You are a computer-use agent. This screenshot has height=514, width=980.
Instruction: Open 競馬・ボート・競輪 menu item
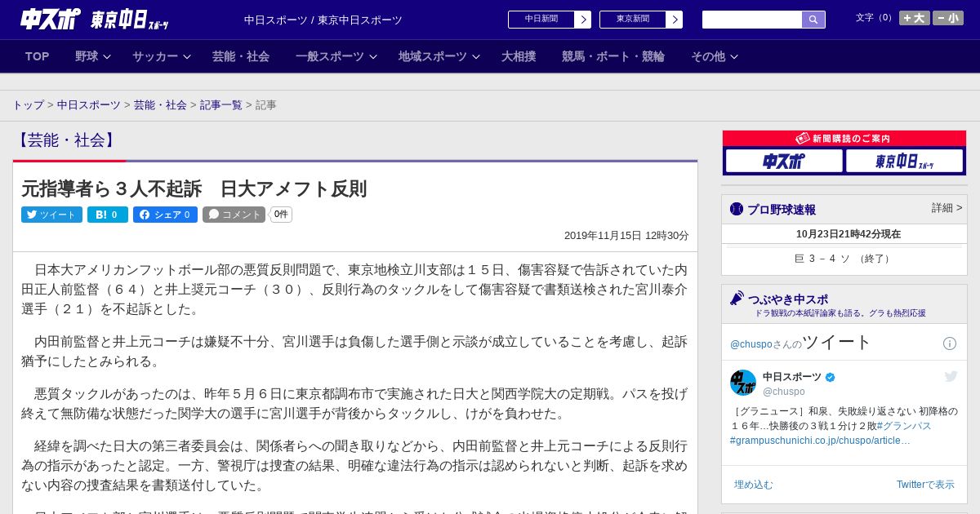[613, 56]
